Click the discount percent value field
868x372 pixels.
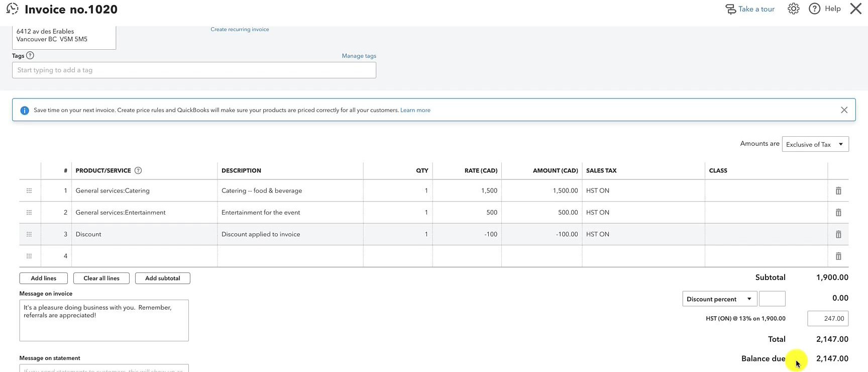point(772,299)
